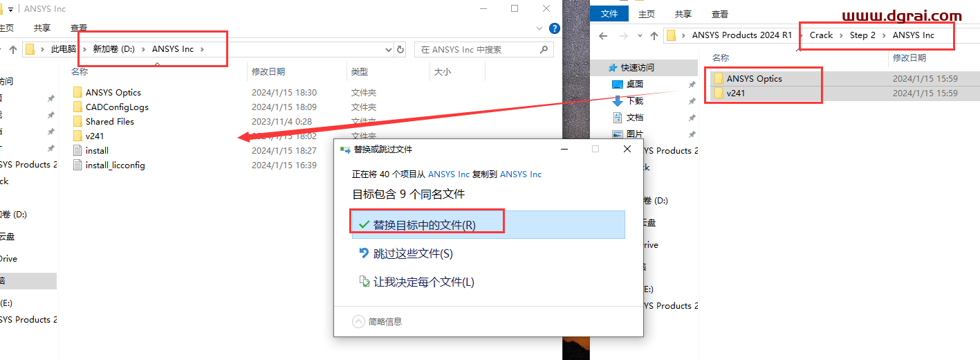980x360 pixels.
Task: Click Step 2 in right window address bar
Action: click(863, 35)
